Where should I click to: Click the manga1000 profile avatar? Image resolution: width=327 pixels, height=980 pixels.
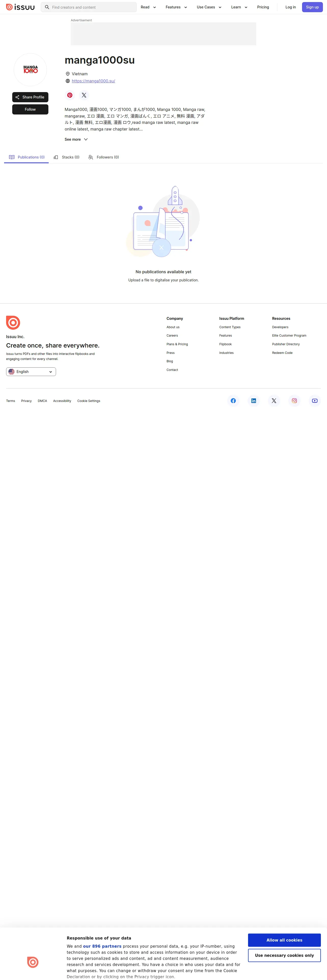[31, 70]
